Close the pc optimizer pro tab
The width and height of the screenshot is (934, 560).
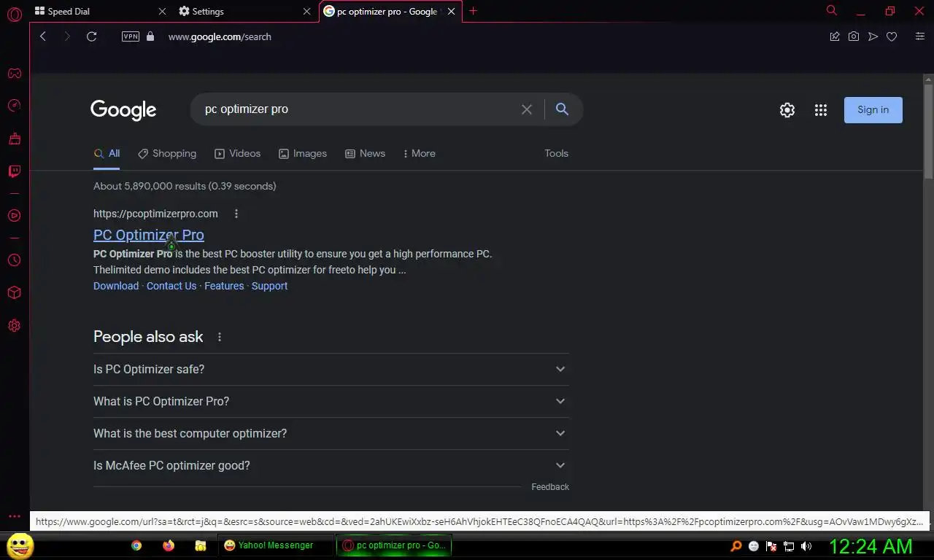452,11
